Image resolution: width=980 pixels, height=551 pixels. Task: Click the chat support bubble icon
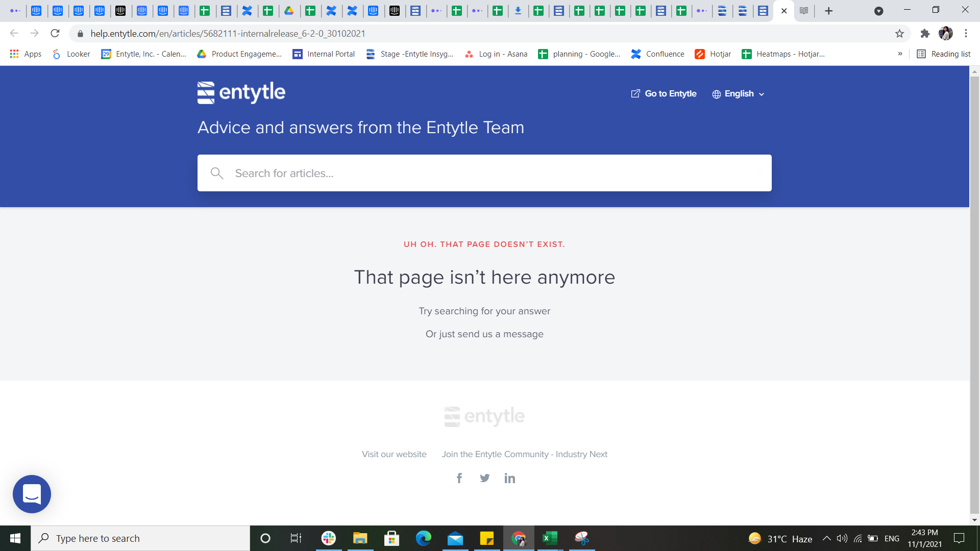[32, 494]
